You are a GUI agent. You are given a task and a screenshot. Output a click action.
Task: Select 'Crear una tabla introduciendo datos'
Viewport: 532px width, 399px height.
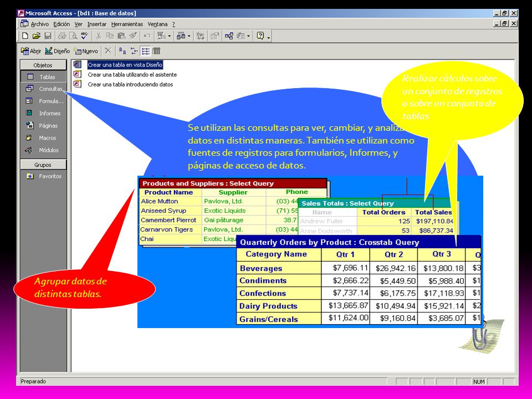click(x=130, y=84)
